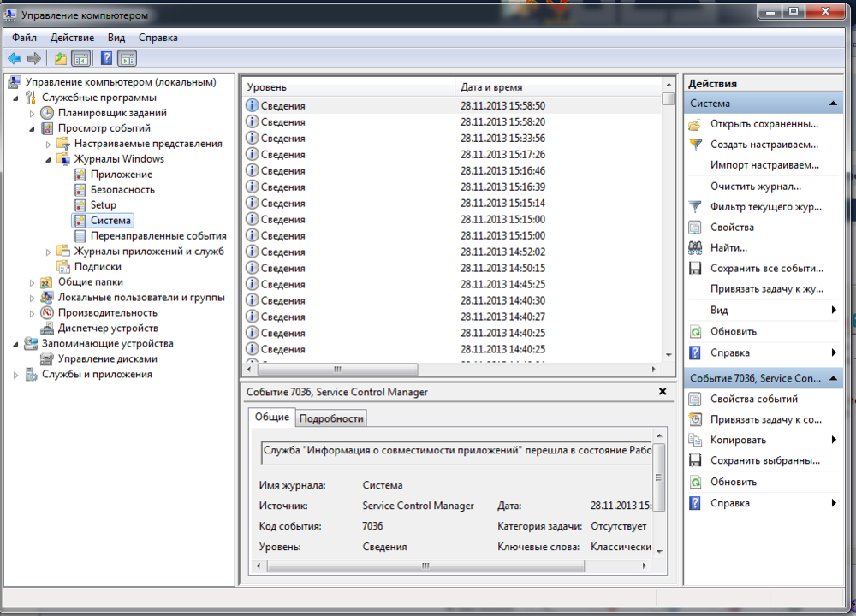Collapse the Служебные программы tree node
The width and height of the screenshot is (856, 616).
click(x=15, y=98)
